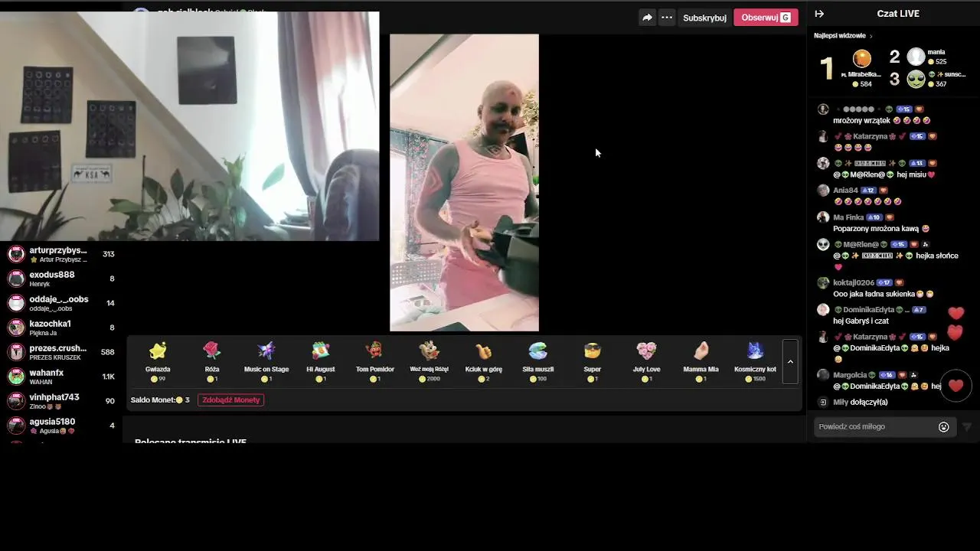Image resolution: width=980 pixels, height=551 pixels.
Task: Select the Kosmiczny kot gift
Action: [755, 361]
